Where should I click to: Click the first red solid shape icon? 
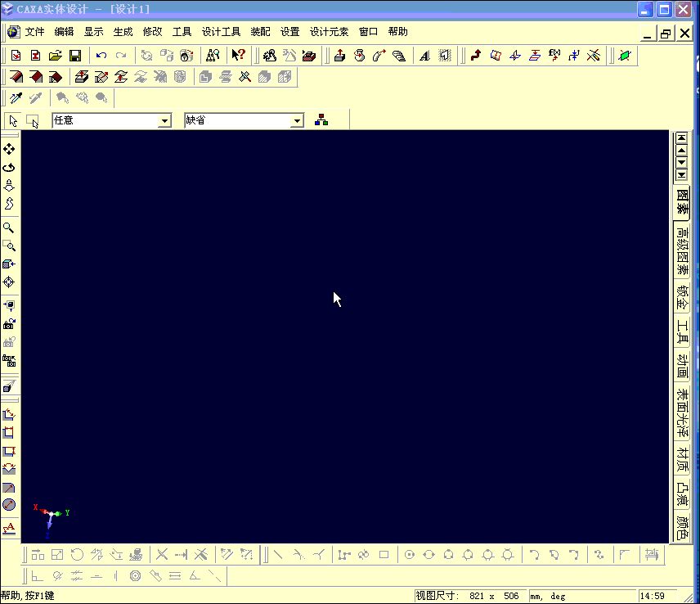pos(16,77)
